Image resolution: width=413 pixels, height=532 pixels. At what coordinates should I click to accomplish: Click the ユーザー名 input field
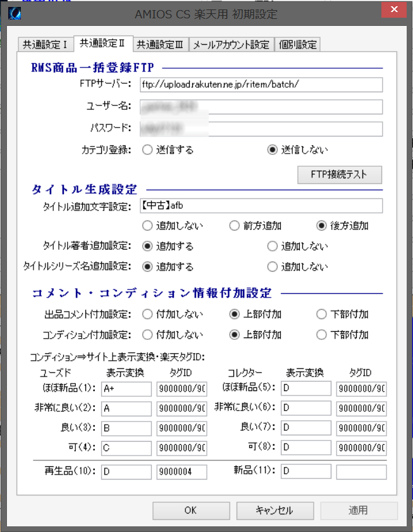click(x=261, y=107)
